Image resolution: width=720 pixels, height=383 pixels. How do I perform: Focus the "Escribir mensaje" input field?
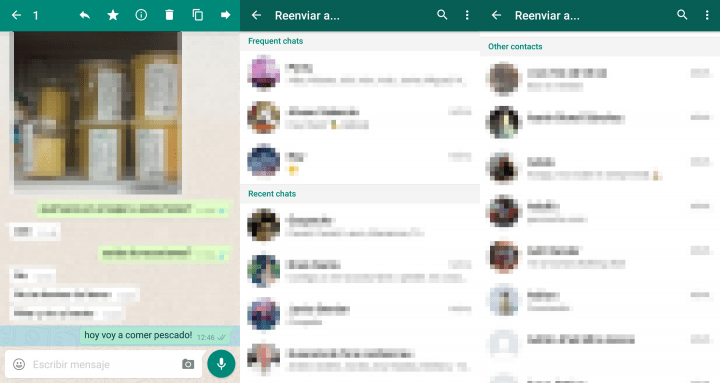click(103, 365)
